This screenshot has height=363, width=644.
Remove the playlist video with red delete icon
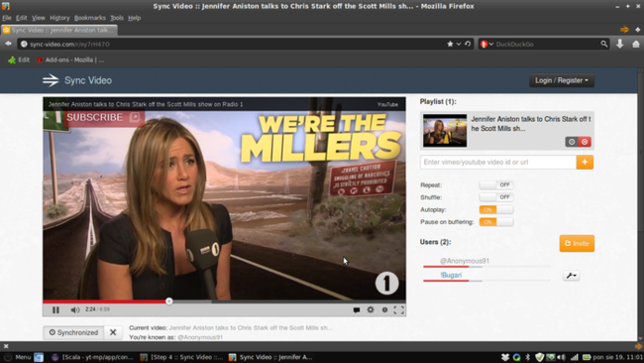tap(585, 142)
